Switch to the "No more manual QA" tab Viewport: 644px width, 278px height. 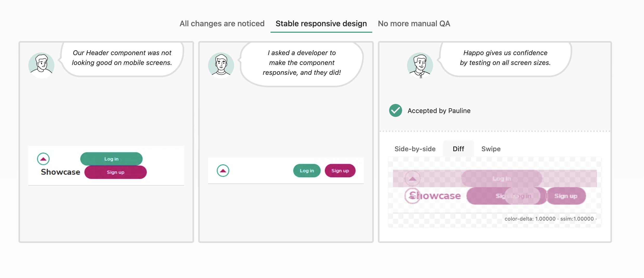(414, 24)
